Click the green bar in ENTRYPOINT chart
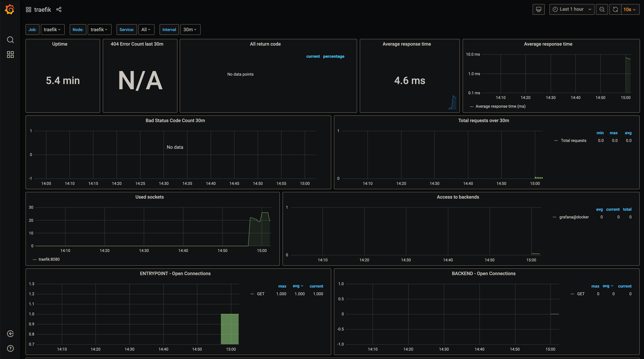Viewport: 644px width, 359px height. click(230, 329)
